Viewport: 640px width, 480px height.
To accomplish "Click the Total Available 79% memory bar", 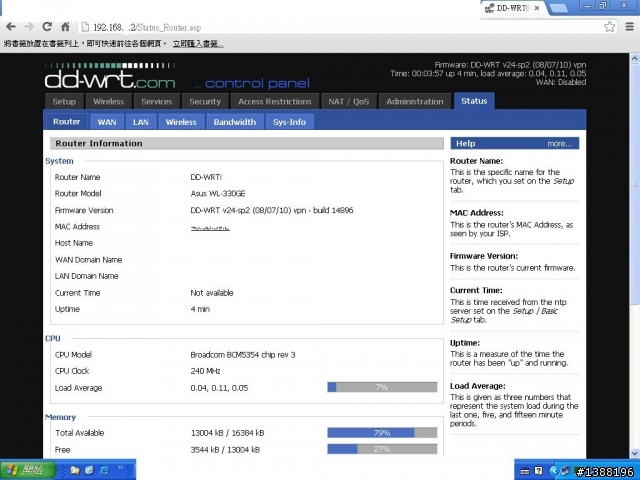I will point(382,433).
